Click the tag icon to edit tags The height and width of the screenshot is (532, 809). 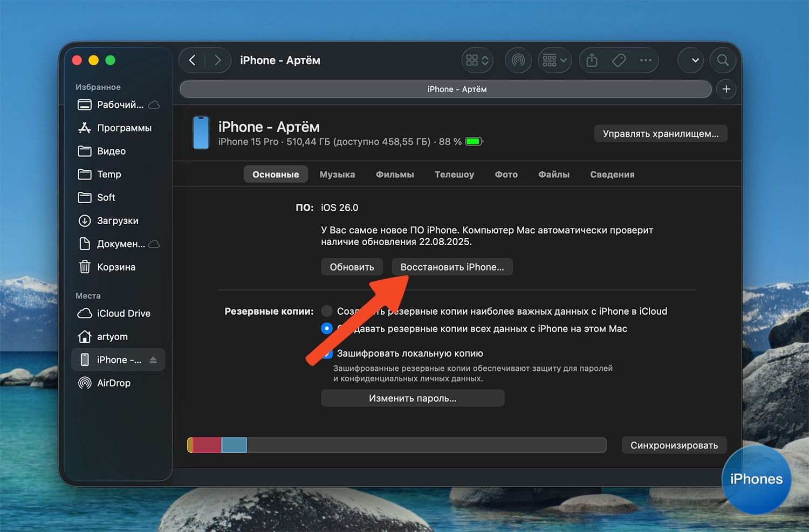point(619,60)
